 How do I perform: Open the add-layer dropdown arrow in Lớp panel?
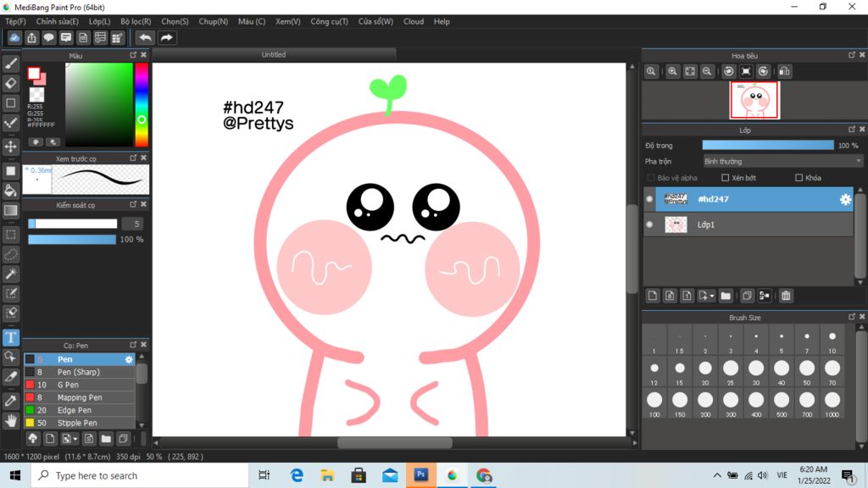[712, 296]
